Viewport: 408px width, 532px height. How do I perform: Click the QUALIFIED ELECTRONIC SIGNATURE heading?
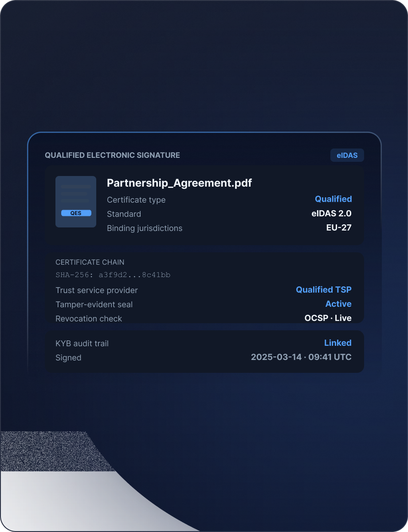113,156
